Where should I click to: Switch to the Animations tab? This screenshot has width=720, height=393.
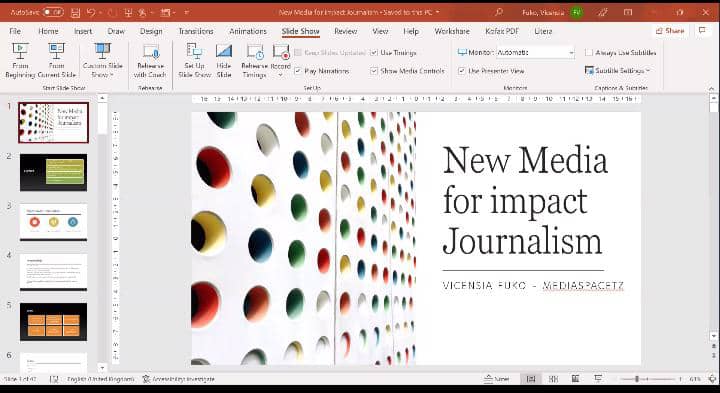(x=248, y=31)
